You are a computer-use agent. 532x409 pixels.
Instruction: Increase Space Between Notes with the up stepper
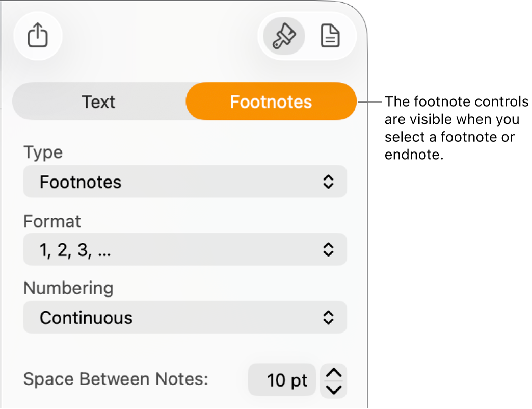[333, 372]
